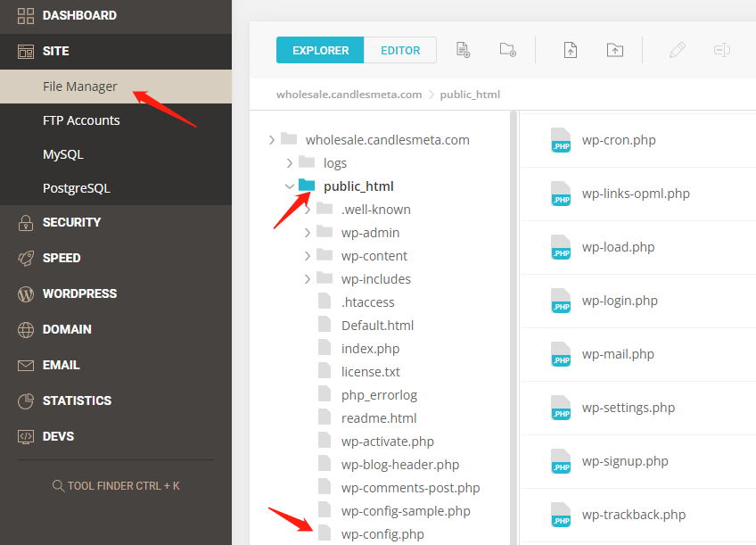Screen dimensions: 756x545
Task: Click the blue public_html folder icon
Action: pyautogui.click(x=307, y=186)
